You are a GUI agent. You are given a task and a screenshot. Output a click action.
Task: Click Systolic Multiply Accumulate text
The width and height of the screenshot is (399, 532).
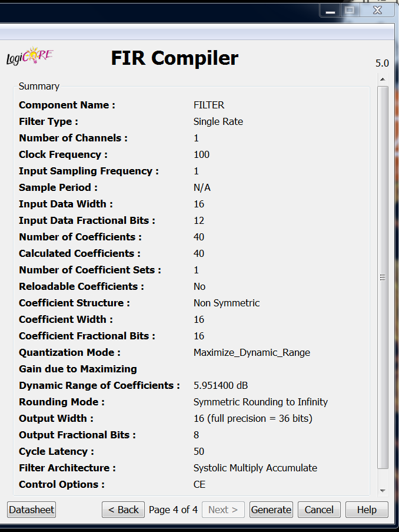pos(255,468)
